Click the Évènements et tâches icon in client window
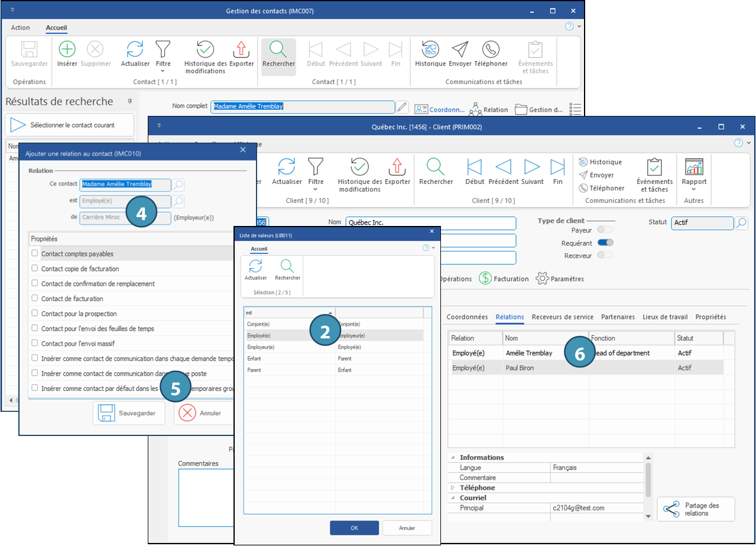The image size is (756, 546). (x=654, y=169)
